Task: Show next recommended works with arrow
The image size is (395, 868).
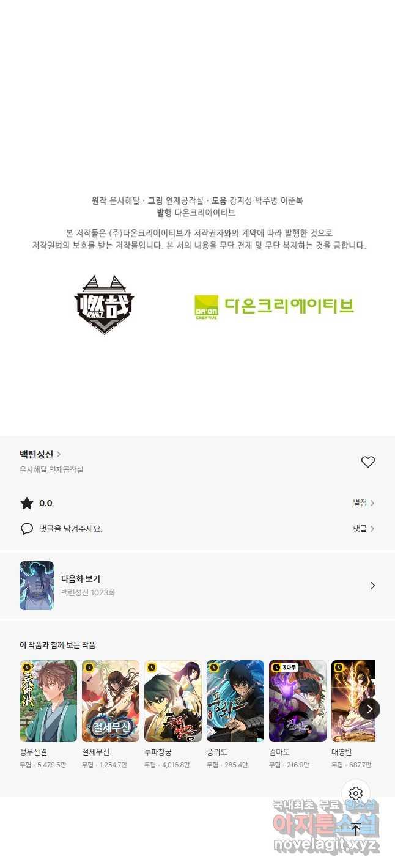Action: click(369, 709)
